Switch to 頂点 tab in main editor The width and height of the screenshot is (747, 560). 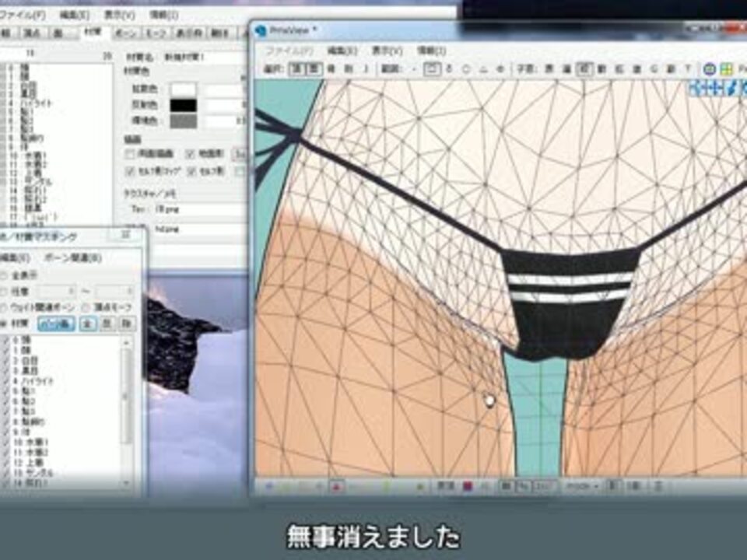(x=32, y=33)
